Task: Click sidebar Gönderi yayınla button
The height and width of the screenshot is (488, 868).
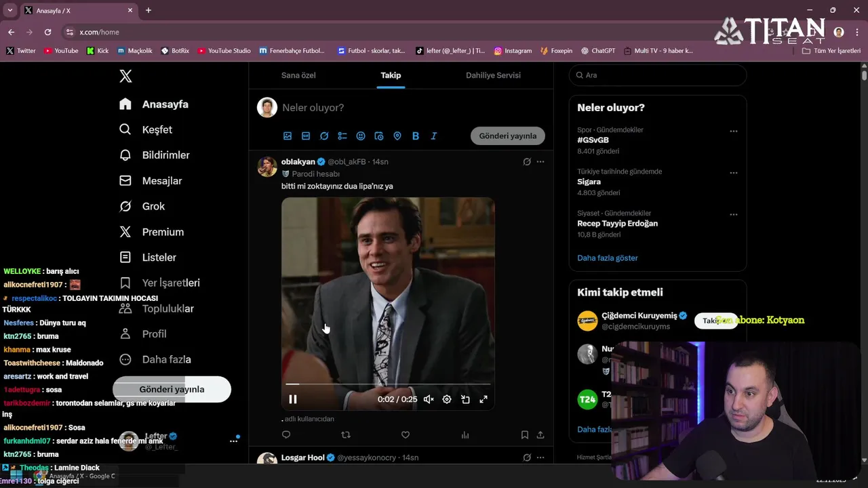Action: [172, 389]
